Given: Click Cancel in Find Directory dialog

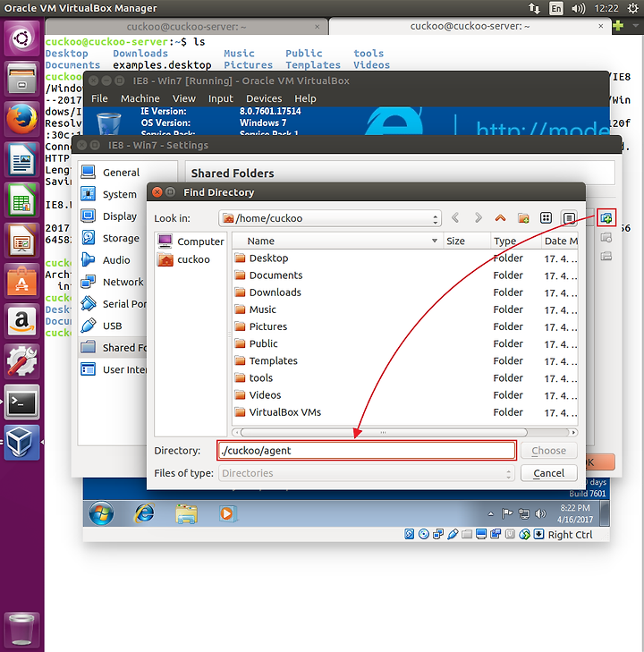Looking at the screenshot, I should coord(549,473).
